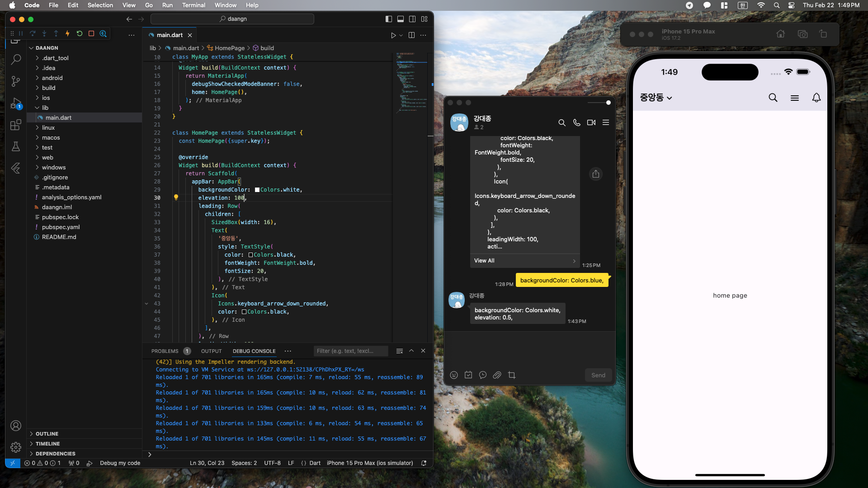Click color swatch on line 45 Colors.black
Screen dimensions: 868x488
pyautogui.click(x=244, y=312)
